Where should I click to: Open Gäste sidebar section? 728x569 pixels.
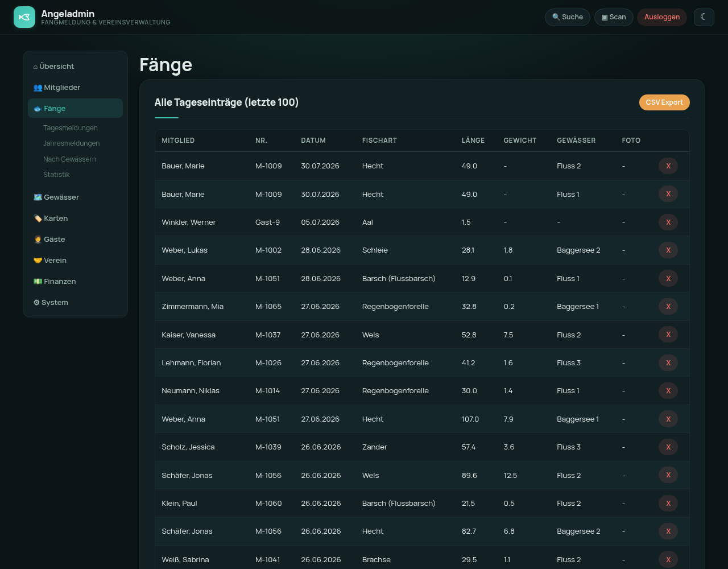pos(75,239)
